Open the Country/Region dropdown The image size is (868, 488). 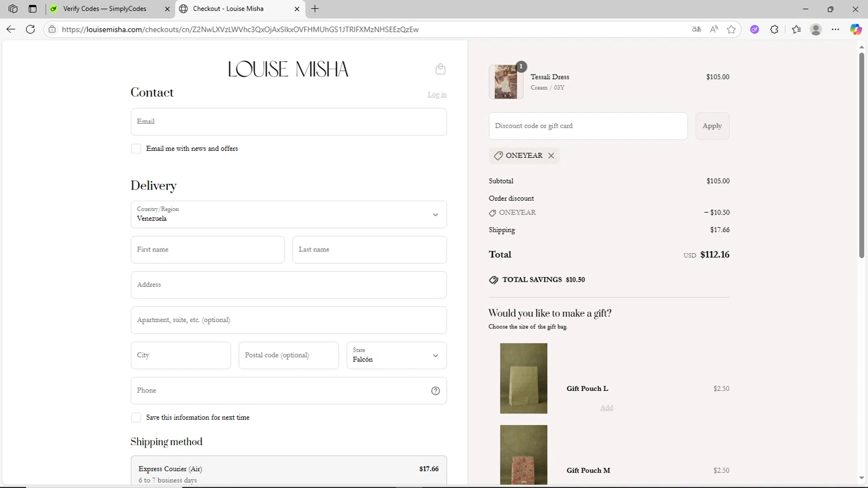[289, 215]
